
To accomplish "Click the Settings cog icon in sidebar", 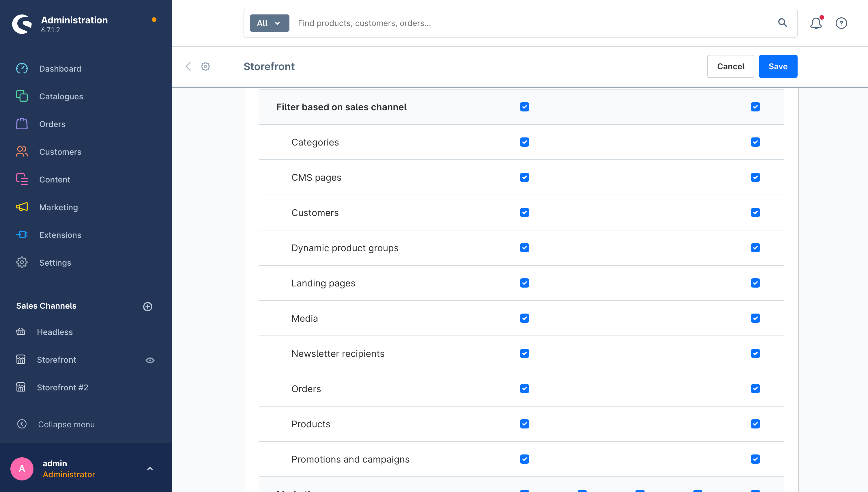I will pyautogui.click(x=22, y=262).
